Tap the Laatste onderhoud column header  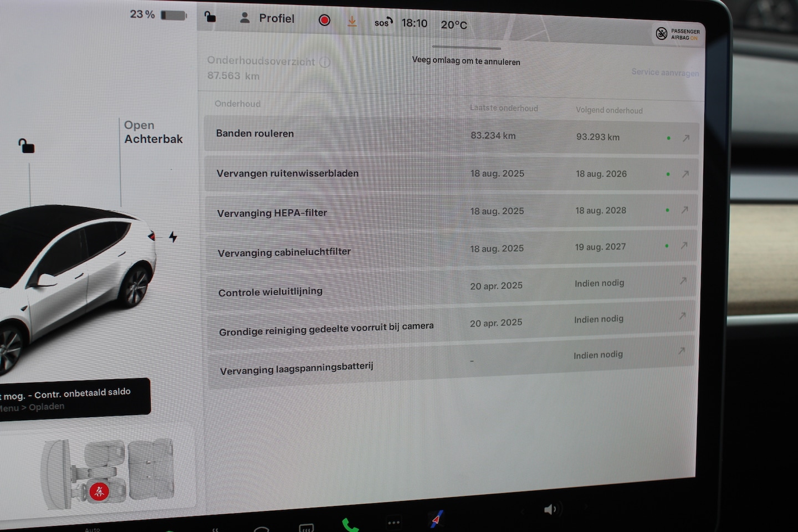pos(504,108)
